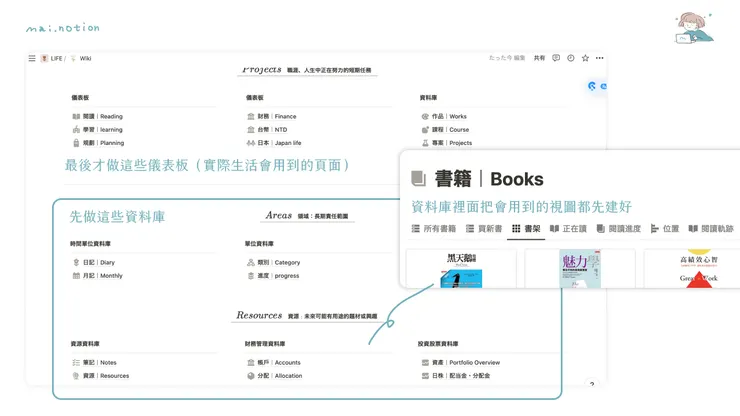Open the Planning page link
This screenshot has height=416, width=740.
pos(103,143)
